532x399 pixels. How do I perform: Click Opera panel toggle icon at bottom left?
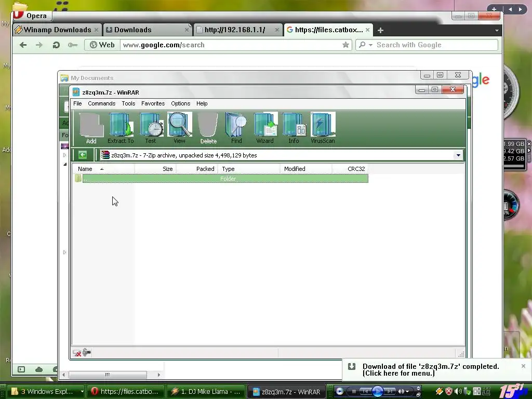click(x=21, y=369)
